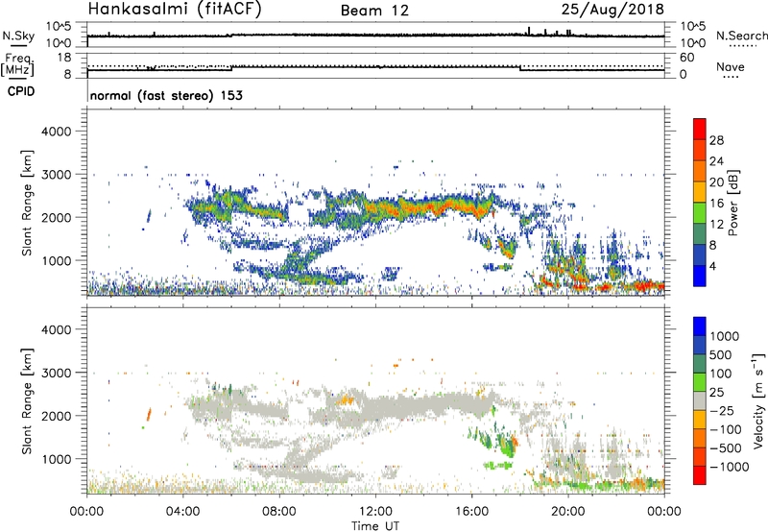Click the red -1000 velocity colorbar segment

(x=700, y=475)
